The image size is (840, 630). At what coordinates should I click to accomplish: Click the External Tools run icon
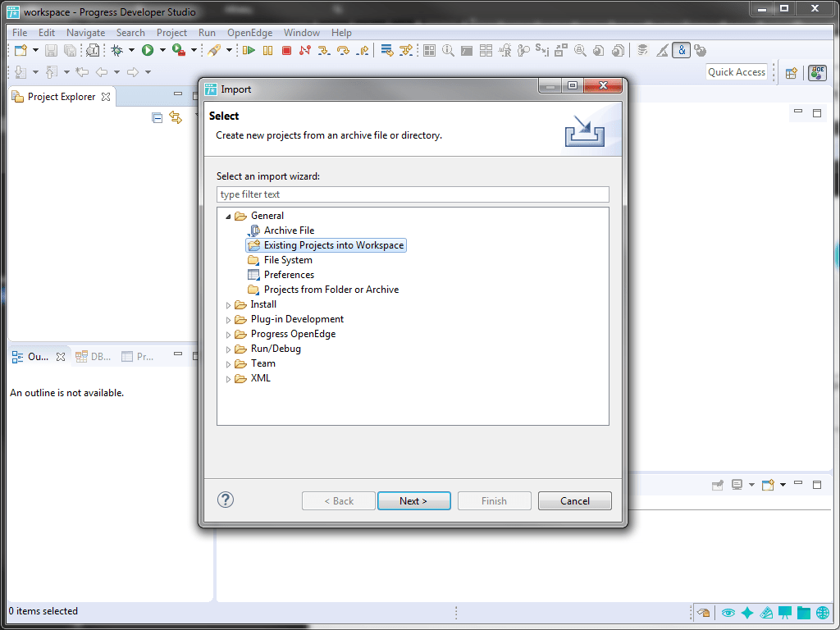click(x=179, y=51)
